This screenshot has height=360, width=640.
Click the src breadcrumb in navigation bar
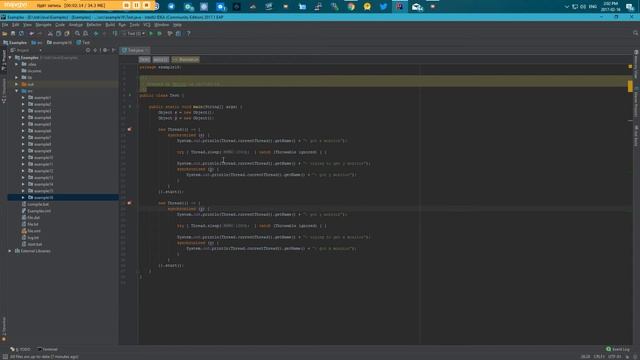(37, 42)
